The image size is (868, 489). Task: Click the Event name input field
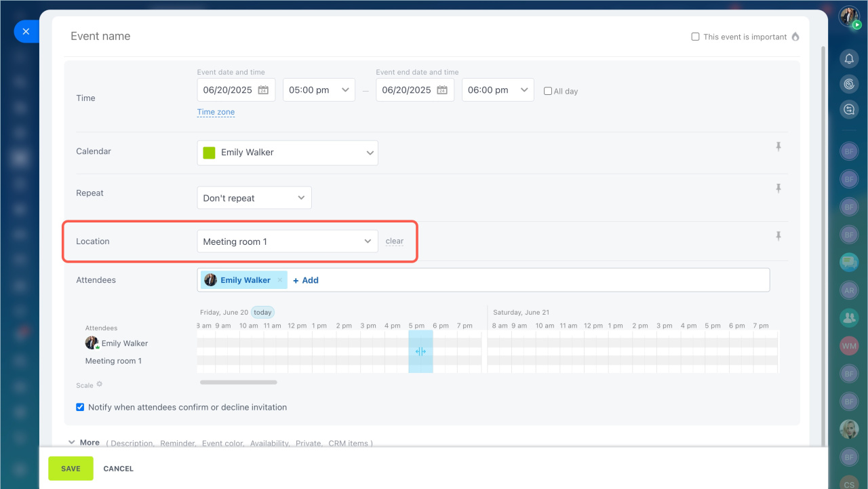[x=271, y=37]
